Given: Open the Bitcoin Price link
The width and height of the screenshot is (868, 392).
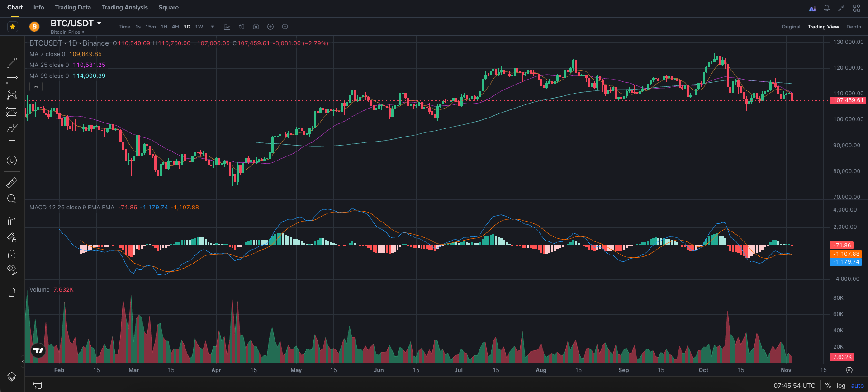Looking at the screenshot, I should [67, 32].
